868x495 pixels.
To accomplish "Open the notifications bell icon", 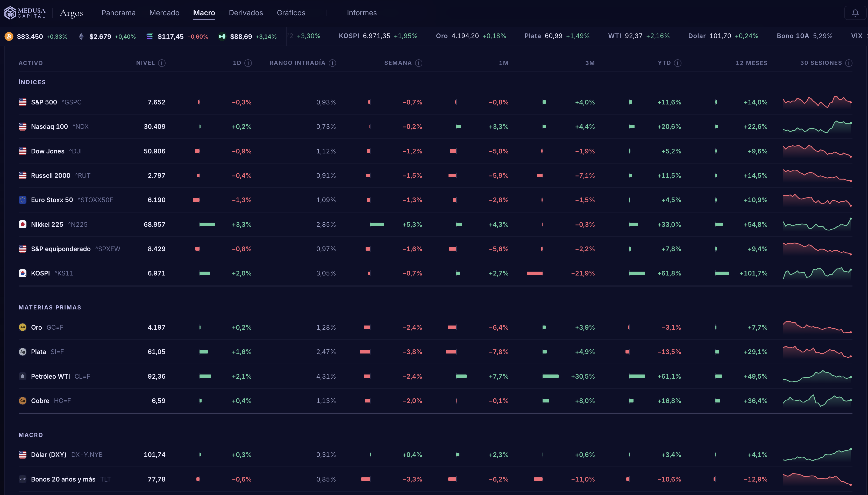I will click(x=855, y=13).
